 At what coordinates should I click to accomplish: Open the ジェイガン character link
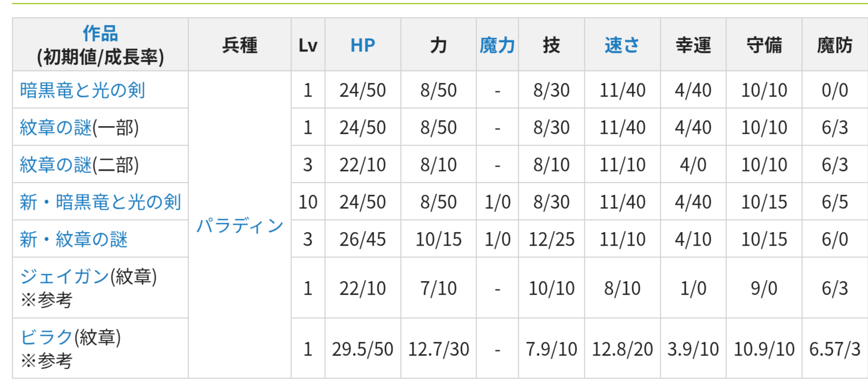pyautogui.click(x=64, y=277)
